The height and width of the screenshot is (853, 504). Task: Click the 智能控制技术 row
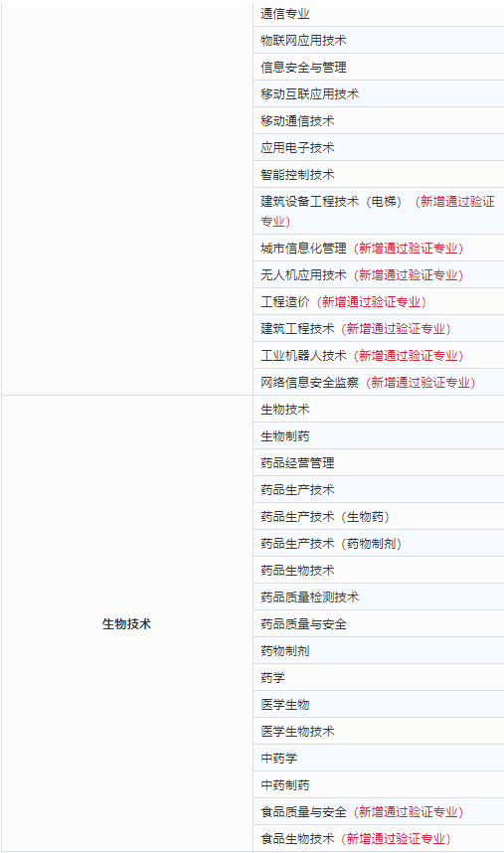coord(379,175)
